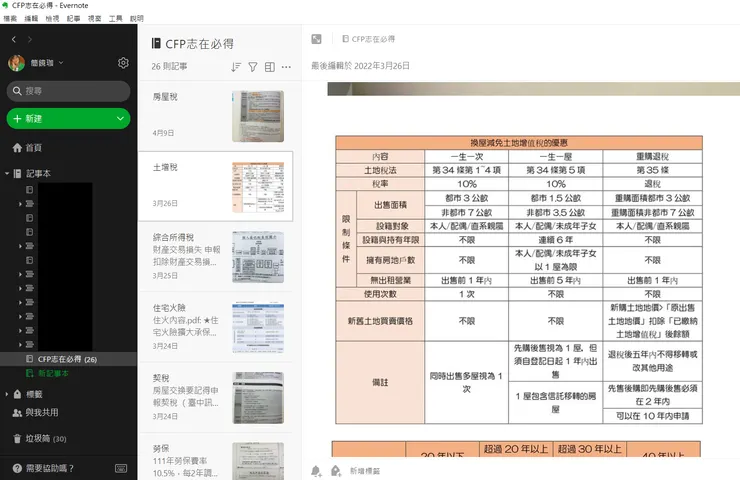Click the 新增標籤 tag field
The width and height of the screenshot is (740, 480).
point(365,471)
